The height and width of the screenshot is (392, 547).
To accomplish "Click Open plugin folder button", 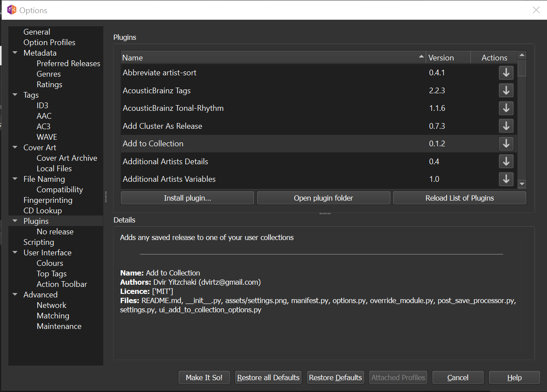I will pos(323,198).
